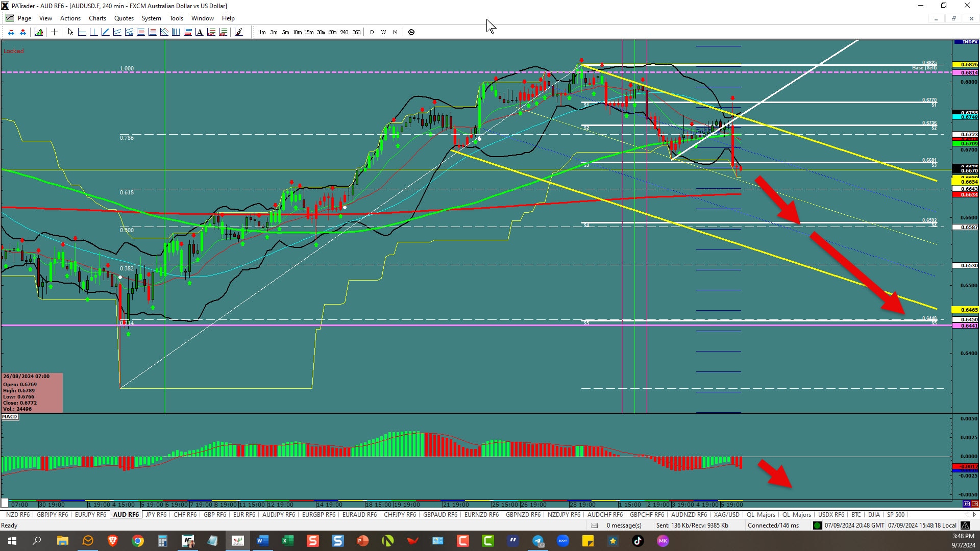The image size is (980, 551).
Task: Click the paintbrush drawing tool icon
Action: click(238, 32)
